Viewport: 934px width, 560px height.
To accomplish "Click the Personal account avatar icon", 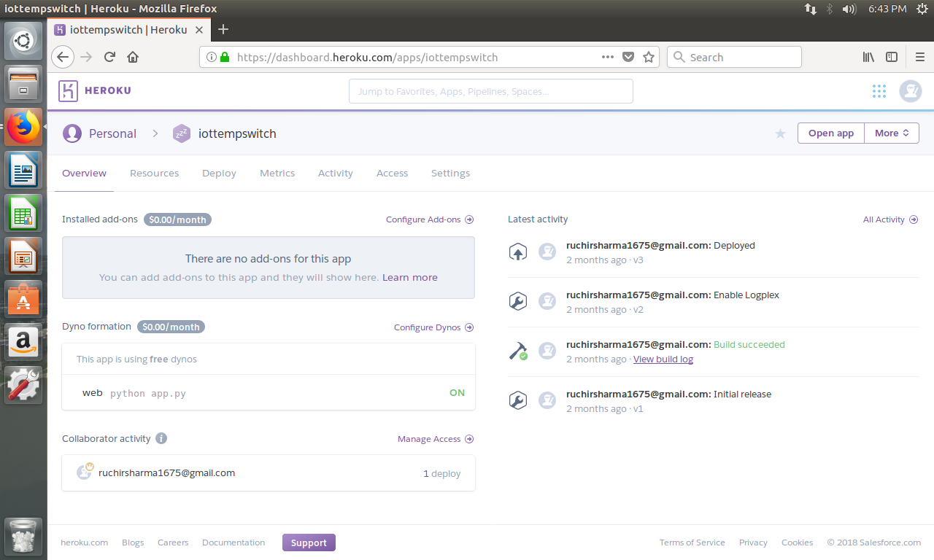I will point(72,133).
